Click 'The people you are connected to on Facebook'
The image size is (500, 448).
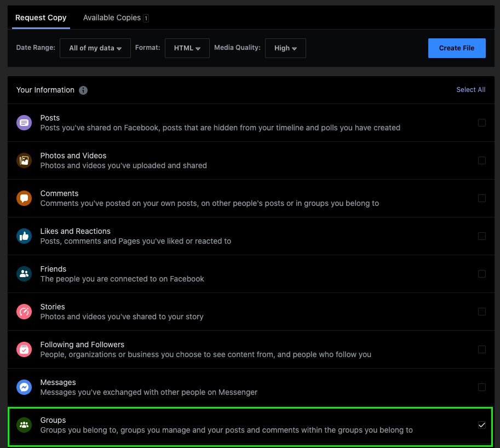[x=122, y=279]
